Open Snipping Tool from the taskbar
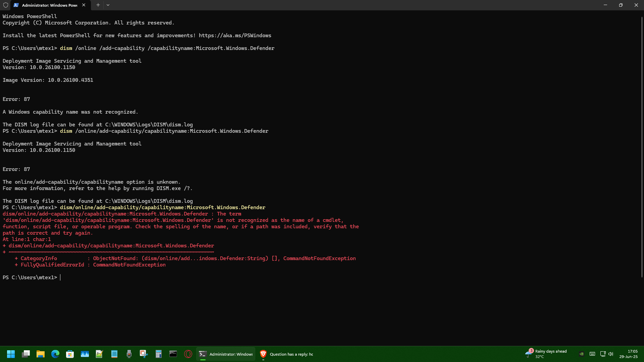This screenshot has width=644, height=362. [x=144, y=354]
